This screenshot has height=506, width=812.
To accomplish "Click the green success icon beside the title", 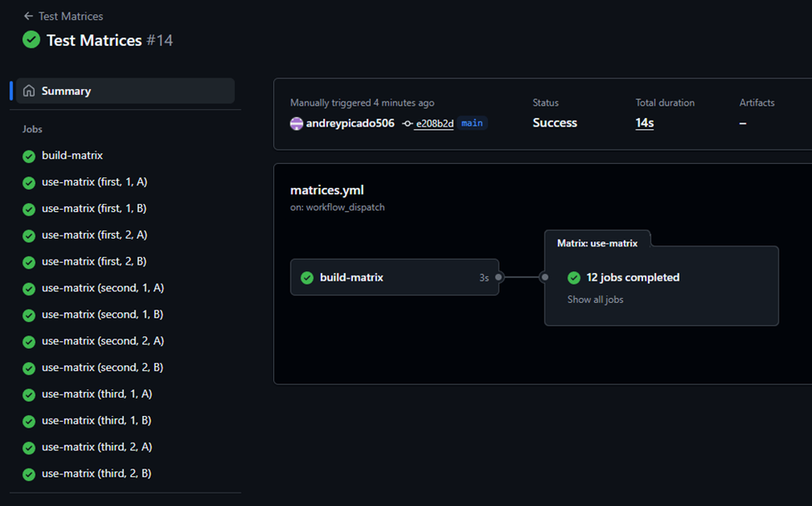I will click(x=32, y=40).
